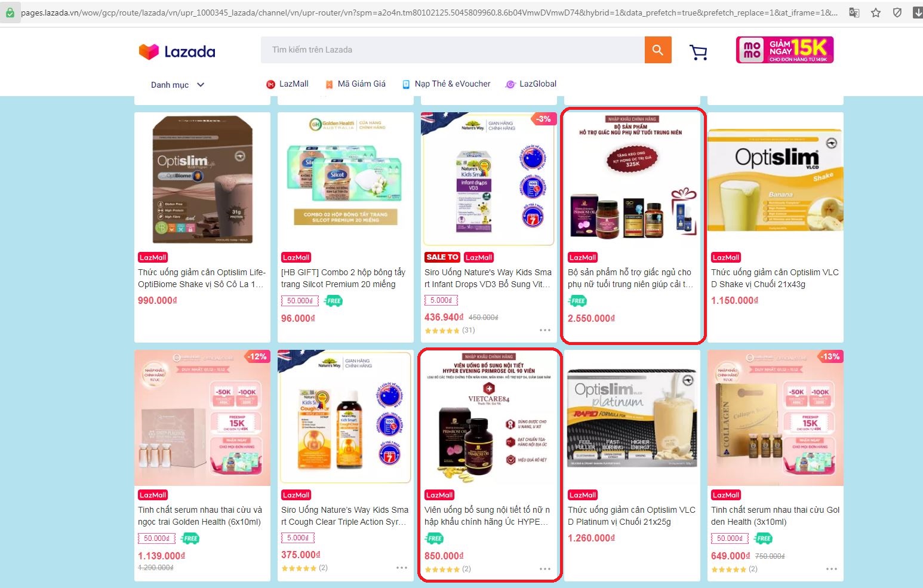Click the LazGlobal purple icon

click(510, 84)
